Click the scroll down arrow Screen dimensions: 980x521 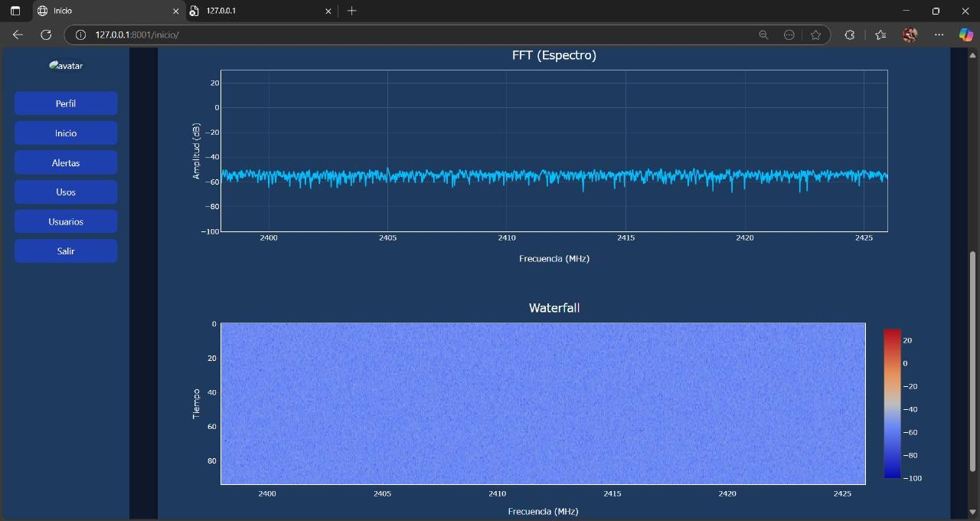973,512
